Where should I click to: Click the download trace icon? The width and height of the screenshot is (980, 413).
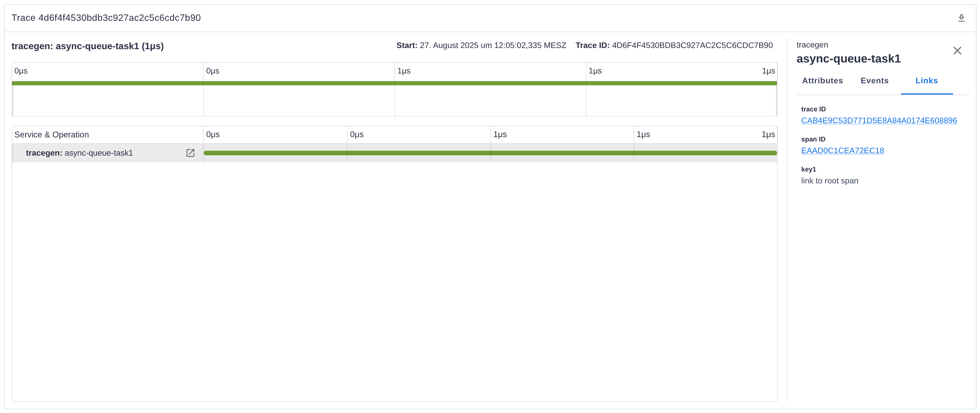coord(961,18)
